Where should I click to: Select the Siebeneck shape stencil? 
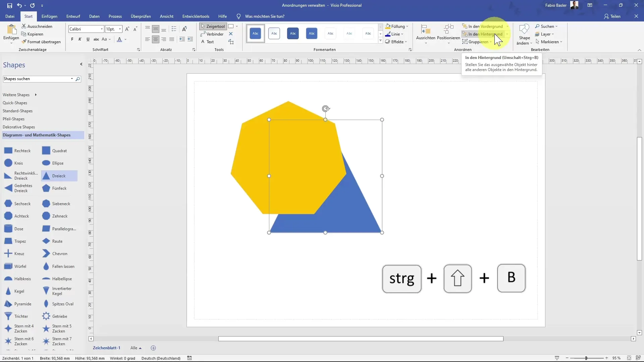point(56,203)
